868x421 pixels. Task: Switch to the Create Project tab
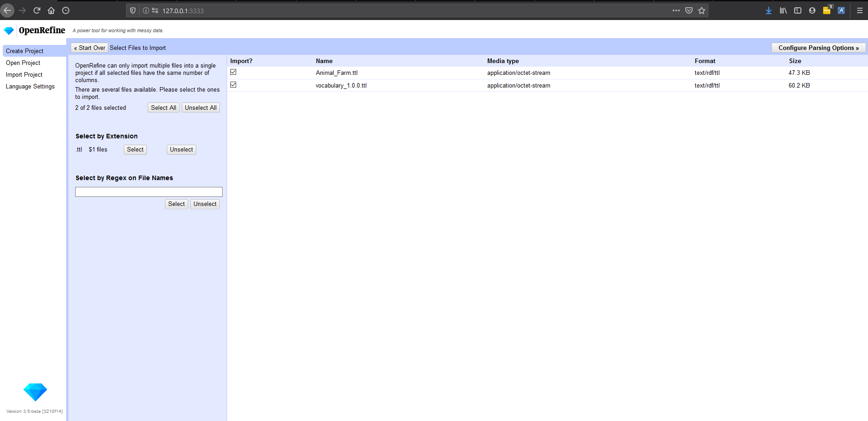(x=34, y=51)
